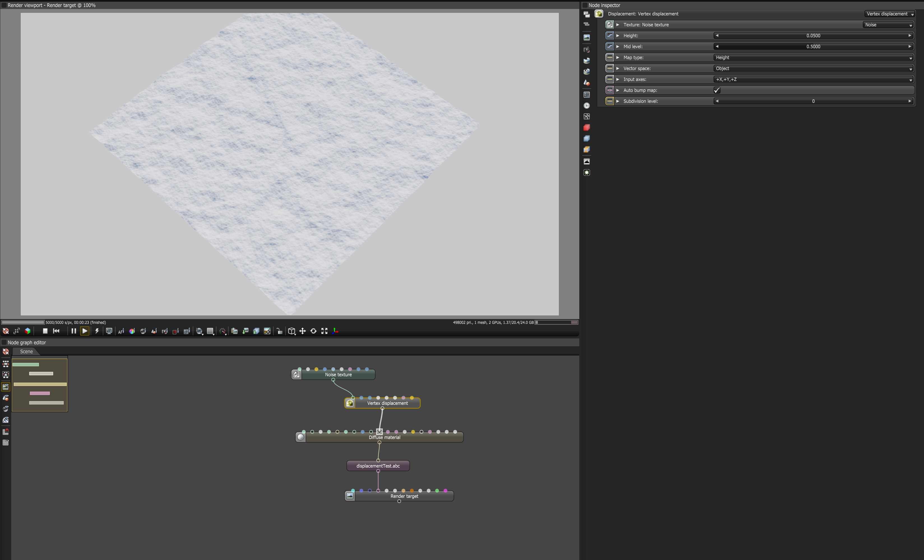Viewport: 924px width, 560px height.
Task: Open the Vector space dropdown
Action: pyautogui.click(x=813, y=68)
